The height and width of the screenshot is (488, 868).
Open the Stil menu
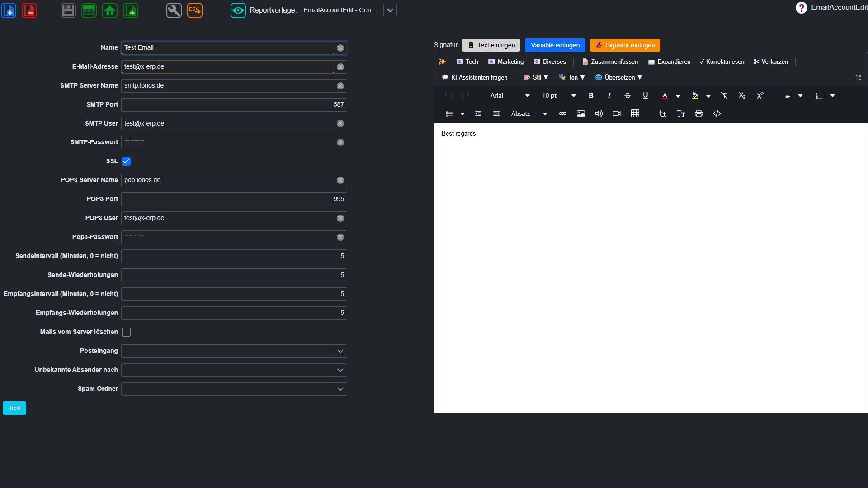(x=536, y=78)
